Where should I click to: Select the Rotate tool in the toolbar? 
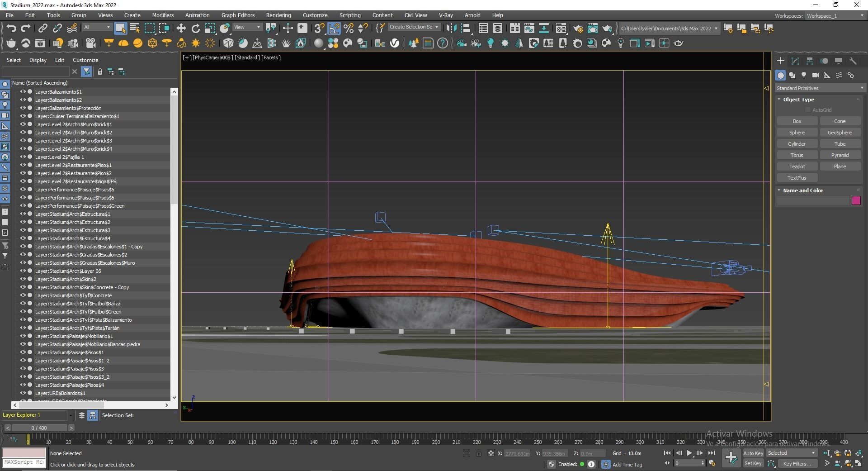click(x=195, y=29)
